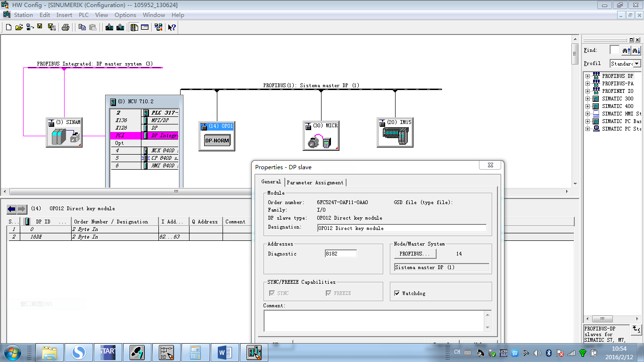Open the View menu

(101, 15)
